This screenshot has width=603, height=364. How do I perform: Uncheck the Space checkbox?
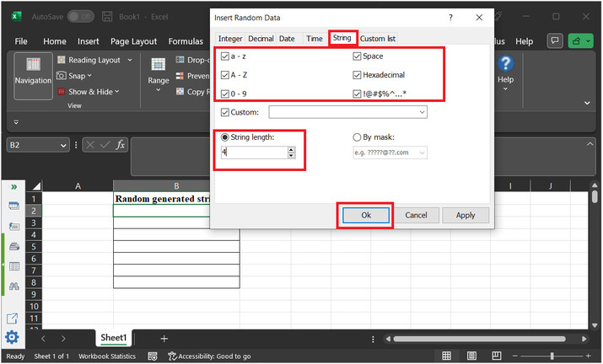tap(357, 56)
